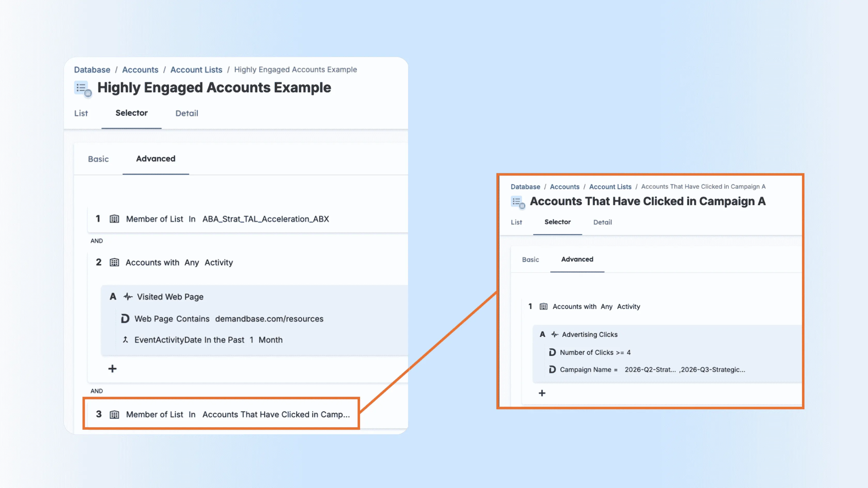Click building icon on row 3 Member of List
This screenshot has height=488, width=868.
pos(114,415)
